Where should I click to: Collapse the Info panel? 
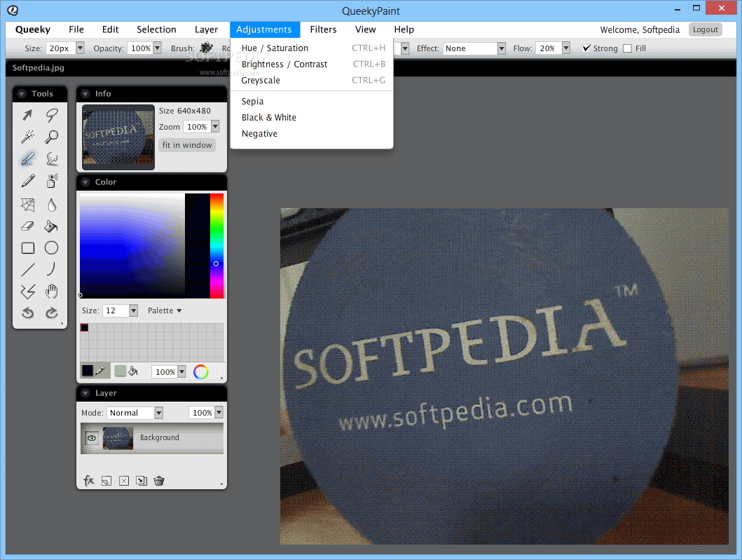[85, 94]
